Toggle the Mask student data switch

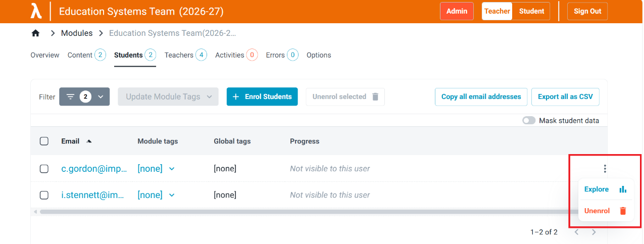click(x=529, y=121)
